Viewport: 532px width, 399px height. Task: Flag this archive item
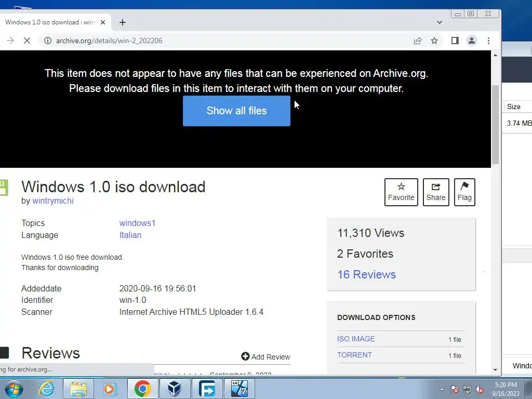coord(464,192)
